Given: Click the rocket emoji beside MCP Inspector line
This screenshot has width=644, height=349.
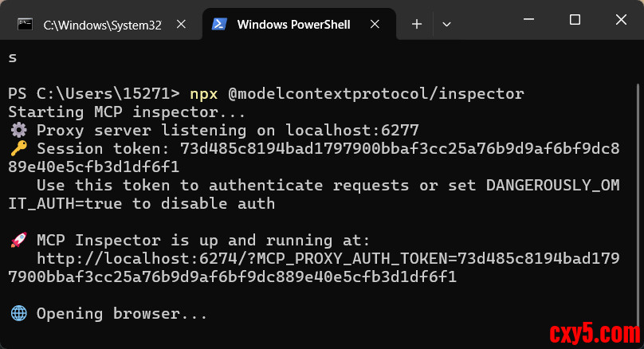Looking at the screenshot, I should [18, 240].
